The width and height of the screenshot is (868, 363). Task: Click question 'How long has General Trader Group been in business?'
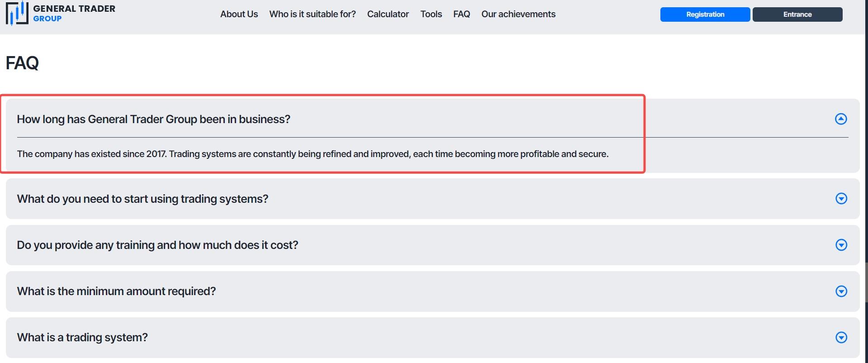click(x=154, y=119)
